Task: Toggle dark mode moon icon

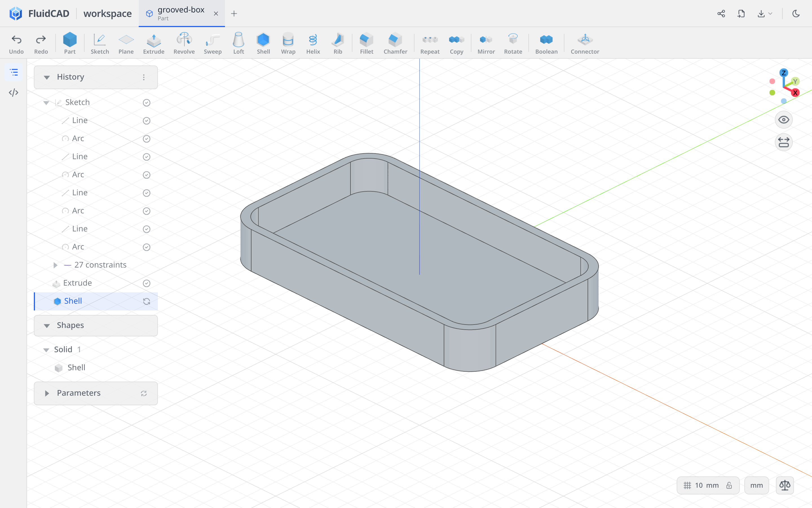Action: (x=796, y=14)
